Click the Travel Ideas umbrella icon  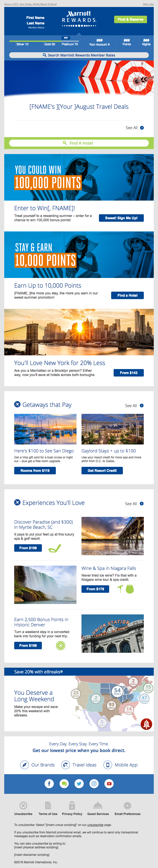(66, 765)
